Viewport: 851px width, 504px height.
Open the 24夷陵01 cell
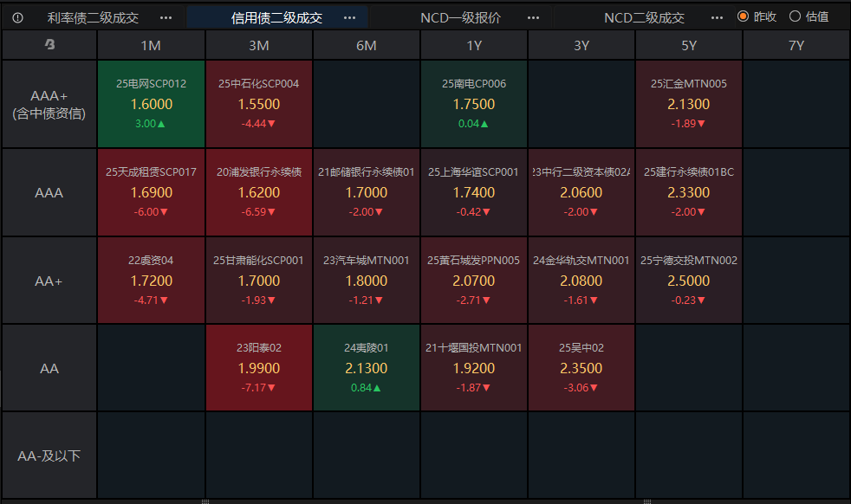coord(367,368)
